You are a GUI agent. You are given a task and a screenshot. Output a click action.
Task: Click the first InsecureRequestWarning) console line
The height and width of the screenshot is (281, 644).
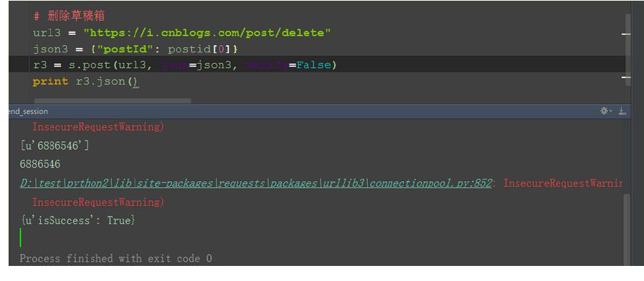click(98, 127)
